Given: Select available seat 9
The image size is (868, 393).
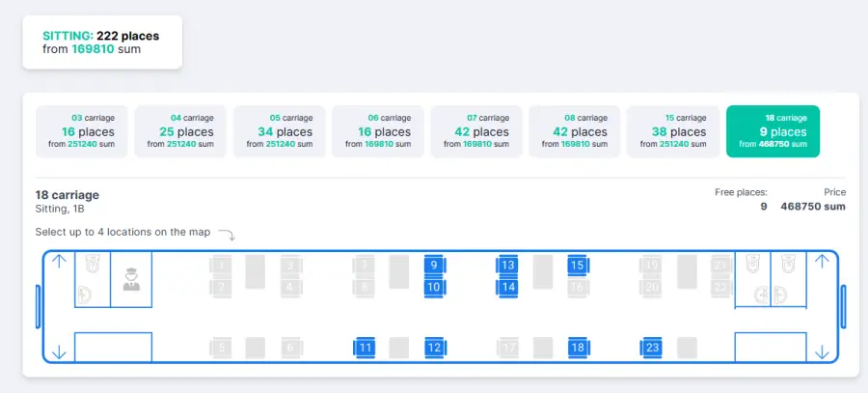Looking at the screenshot, I should 434,265.
